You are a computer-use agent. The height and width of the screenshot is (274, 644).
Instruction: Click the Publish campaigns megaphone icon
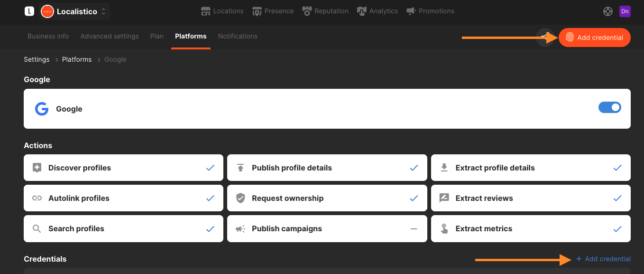pos(240,229)
